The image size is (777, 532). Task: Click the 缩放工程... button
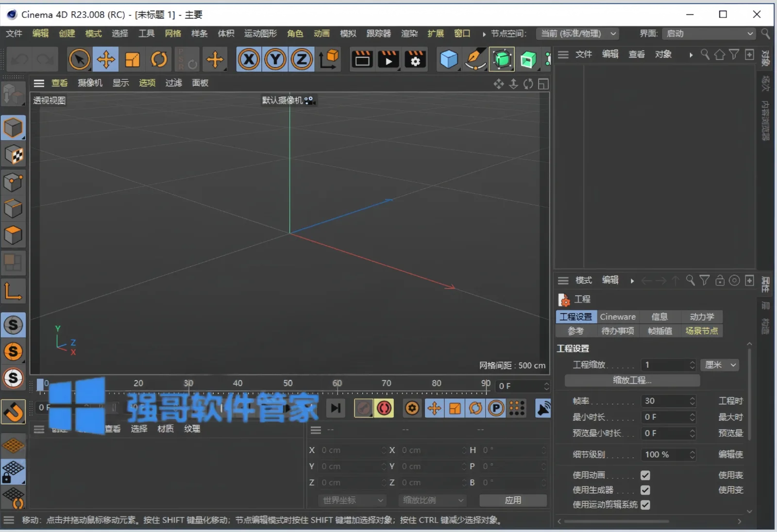tap(632, 380)
